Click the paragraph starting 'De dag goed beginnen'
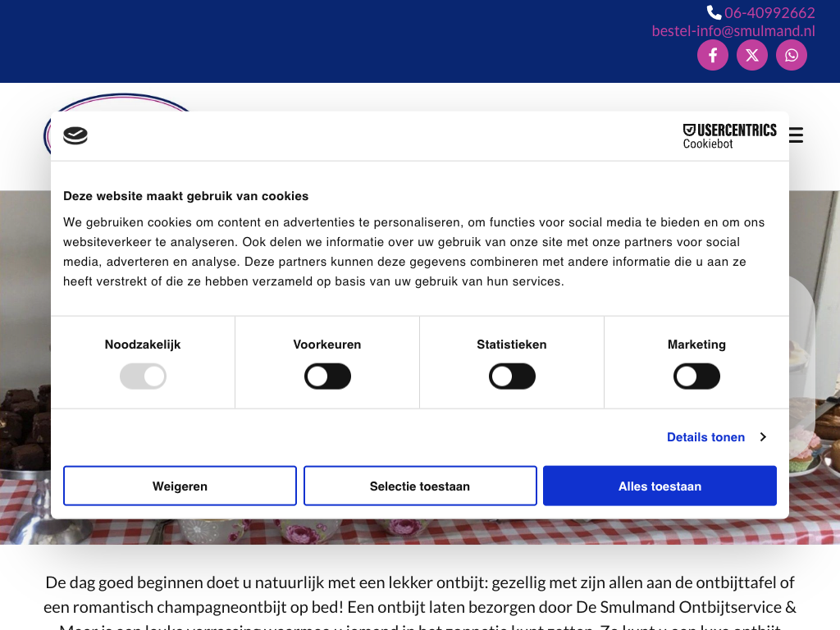Screen dimensions: 840x630 tap(420, 601)
